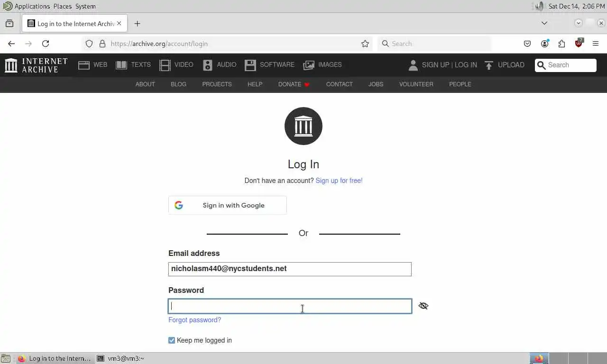Screen dimensions: 607x364
Task: Open the Video film icon
Action: [165, 65]
